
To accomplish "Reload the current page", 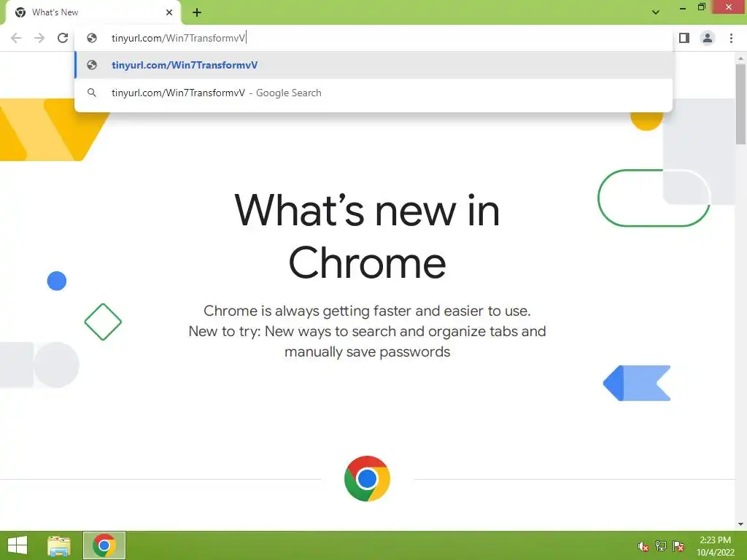I will [x=63, y=38].
